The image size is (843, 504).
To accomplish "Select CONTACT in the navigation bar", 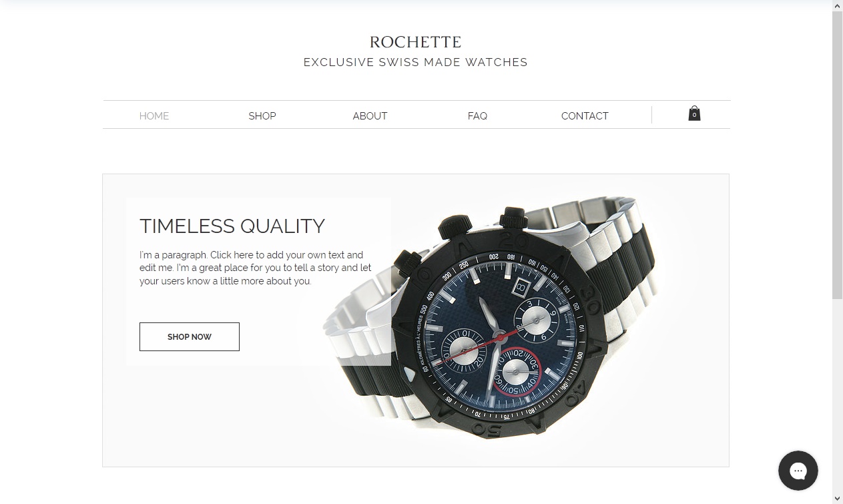I will pyautogui.click(x=585, y=116).
